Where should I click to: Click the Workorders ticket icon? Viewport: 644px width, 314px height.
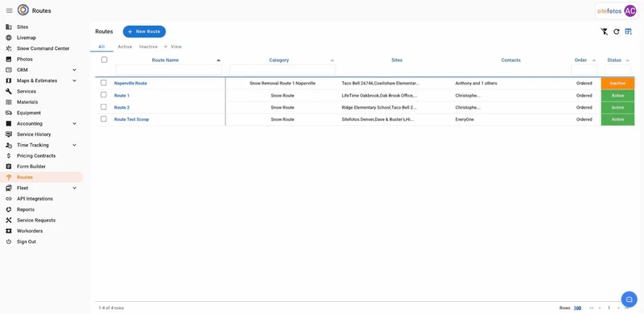(x=9, y=231)
